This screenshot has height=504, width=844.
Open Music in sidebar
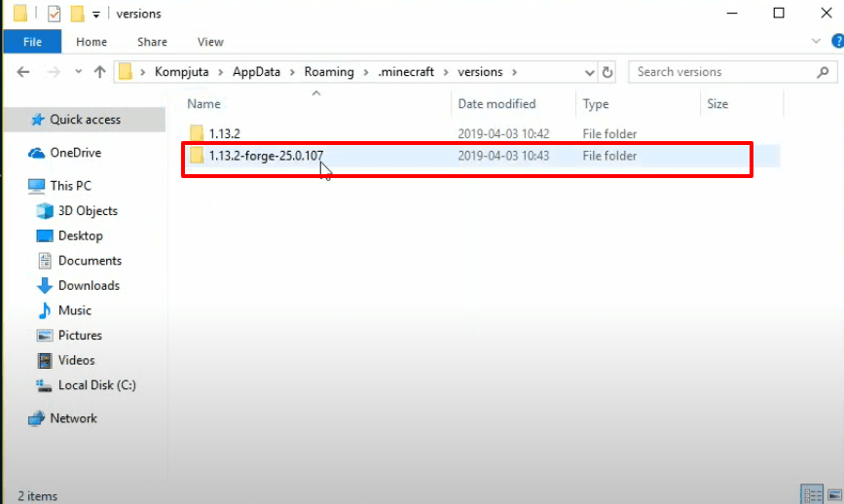pyautogui.click(x=74, y=310)
